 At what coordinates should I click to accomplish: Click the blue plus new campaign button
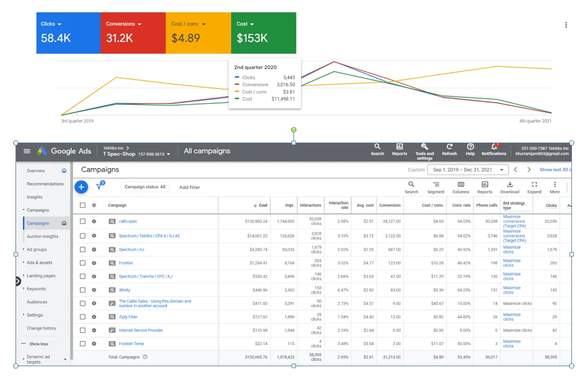coord(81,187)
